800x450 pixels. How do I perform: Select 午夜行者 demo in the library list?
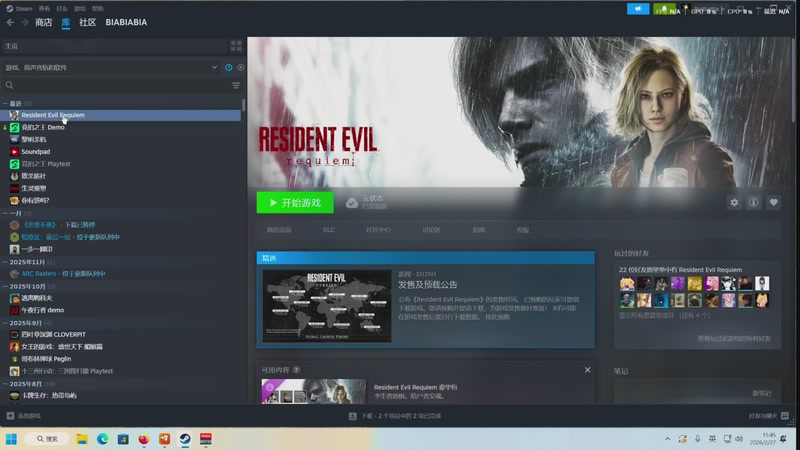[x=42, y=310]
